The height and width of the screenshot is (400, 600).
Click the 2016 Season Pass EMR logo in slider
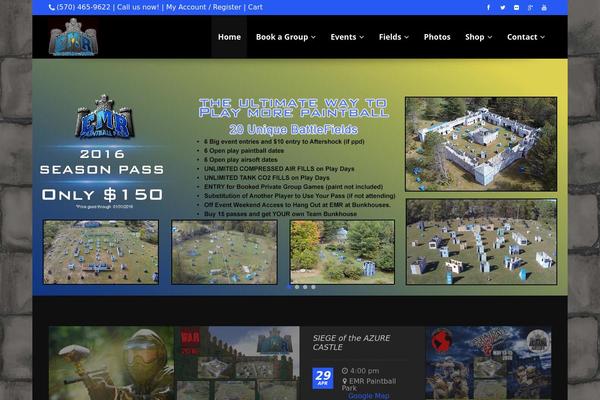click(104, 117)
